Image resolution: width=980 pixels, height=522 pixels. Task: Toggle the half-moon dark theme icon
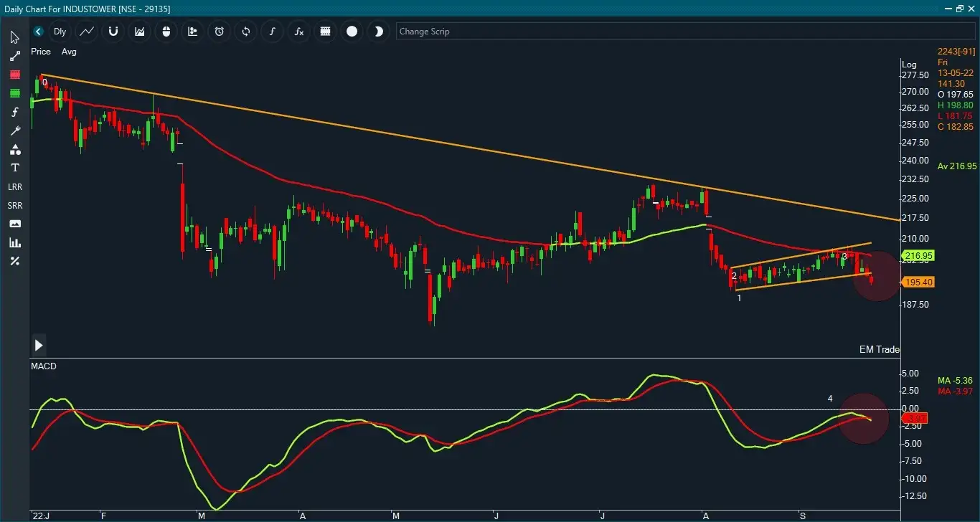[x=378, y=32]
